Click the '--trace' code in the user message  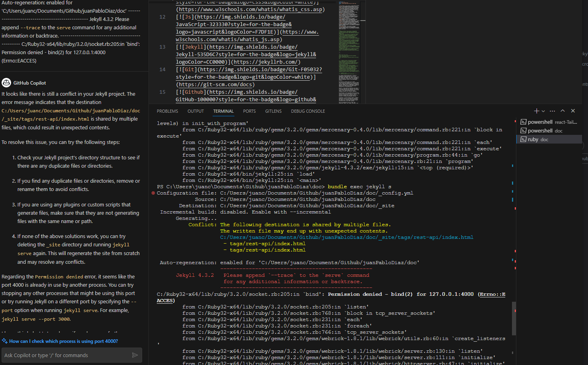30,28
